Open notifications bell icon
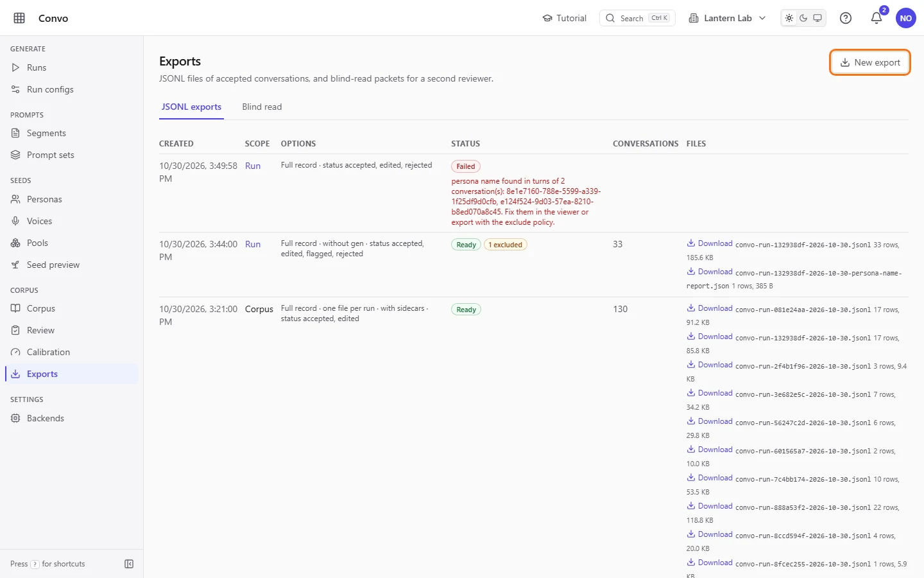The image size is (924, 578). pyautogui.click(x=877, y=18)
